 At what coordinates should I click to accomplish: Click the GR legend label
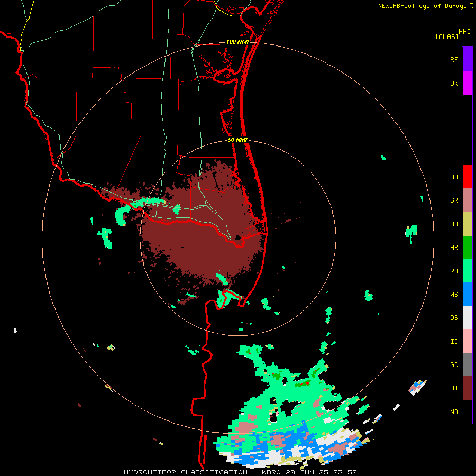[454, 200]
